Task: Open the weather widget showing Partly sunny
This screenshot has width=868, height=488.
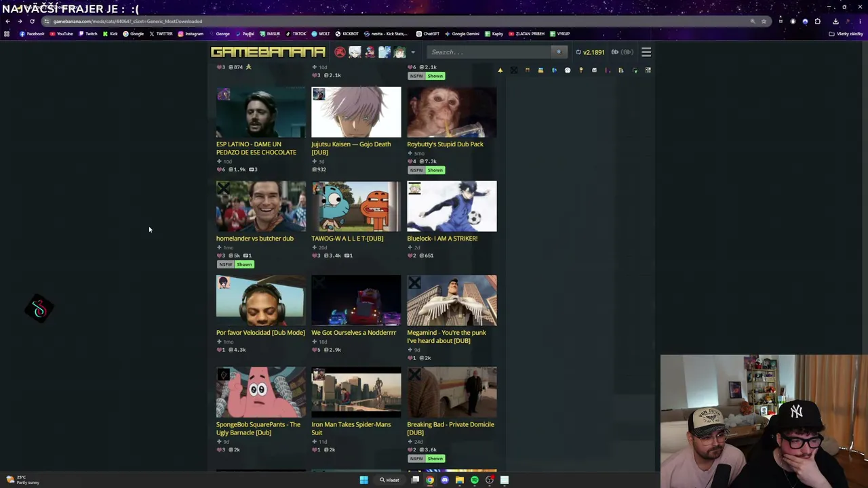Action: [x=23, y=480]
